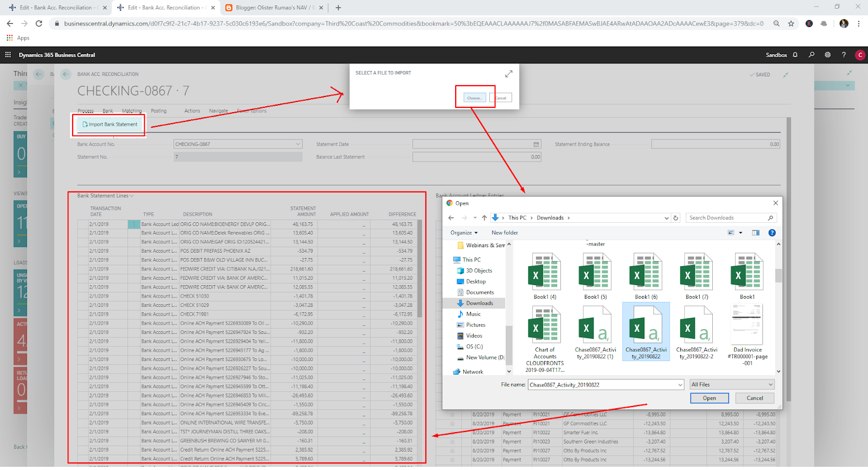
Task: Select ledger row Smarter Fuel Inc. checkbox
Action: 452,433
